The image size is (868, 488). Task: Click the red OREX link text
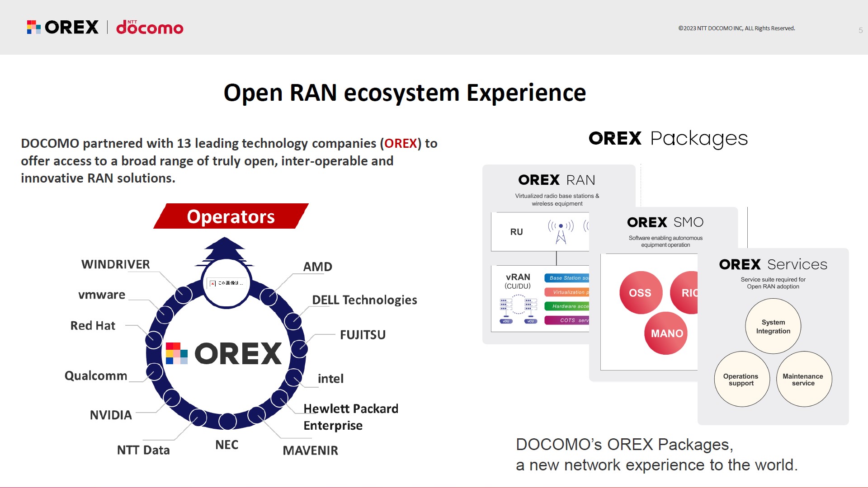tap(401, 143)
